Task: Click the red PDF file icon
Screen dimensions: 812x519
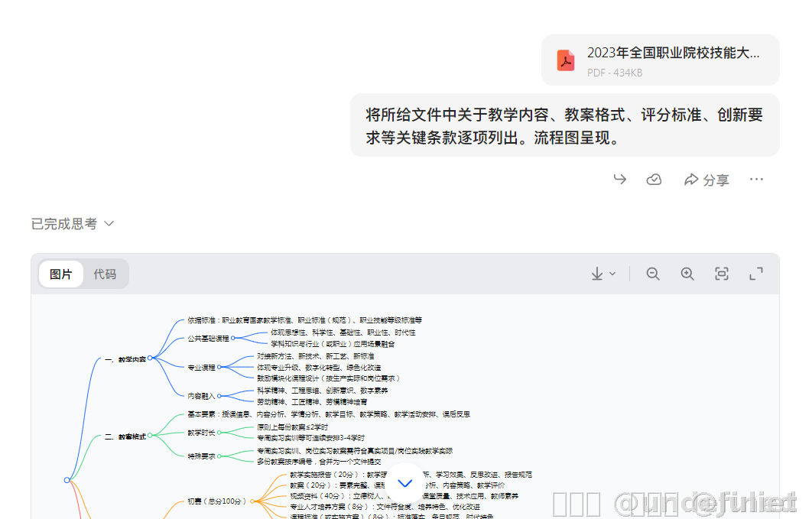Action: 566,60
